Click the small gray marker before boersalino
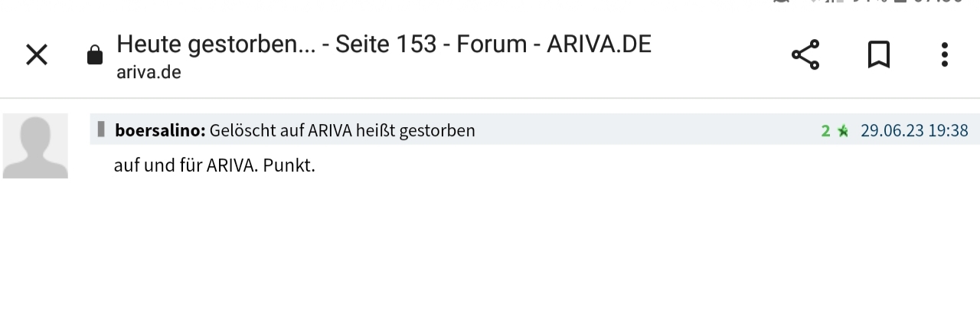Image resolution: width=980 pixels, height=314 pixels. (x=101, y=129)
